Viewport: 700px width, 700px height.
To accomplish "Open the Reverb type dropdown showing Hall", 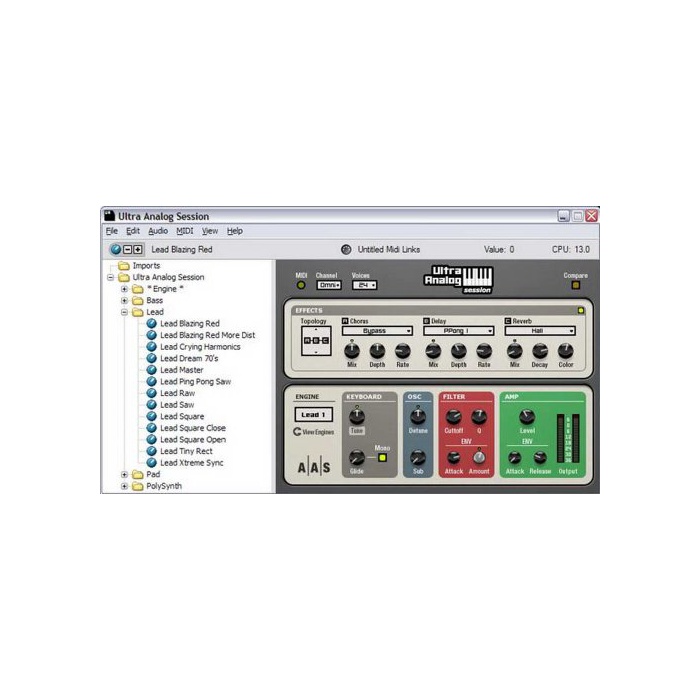I will (539, 330).
